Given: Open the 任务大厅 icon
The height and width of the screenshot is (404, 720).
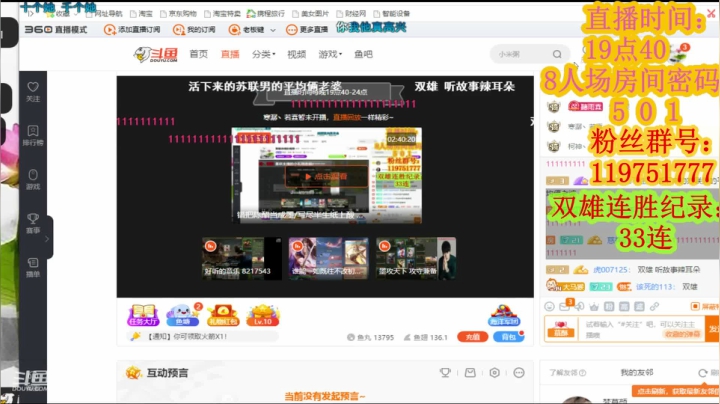Looking at the screenshot, I should click(143, 315).
